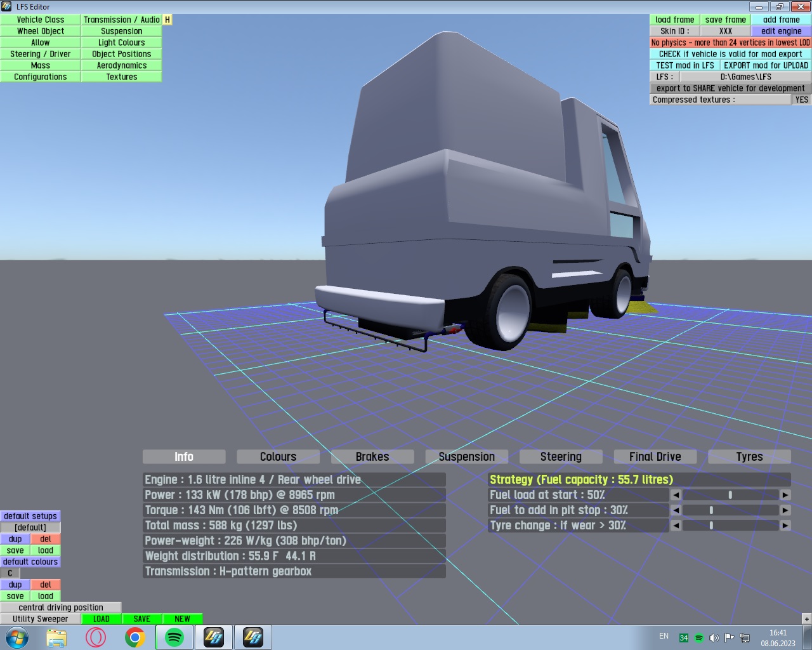Select the Final Drive tab

point(655,457)
